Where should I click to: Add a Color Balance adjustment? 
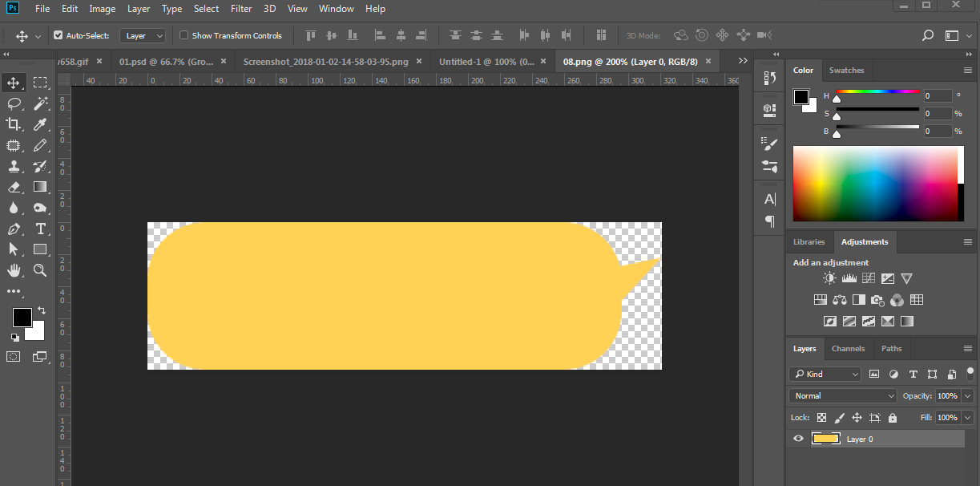839,300
